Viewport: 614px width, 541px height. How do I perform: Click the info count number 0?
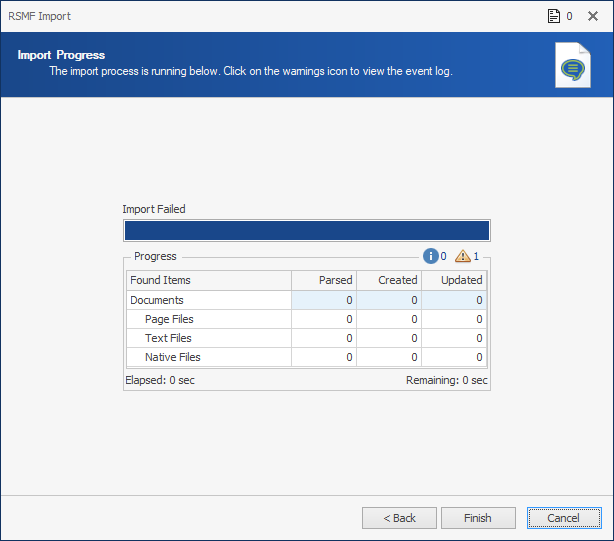443,256
